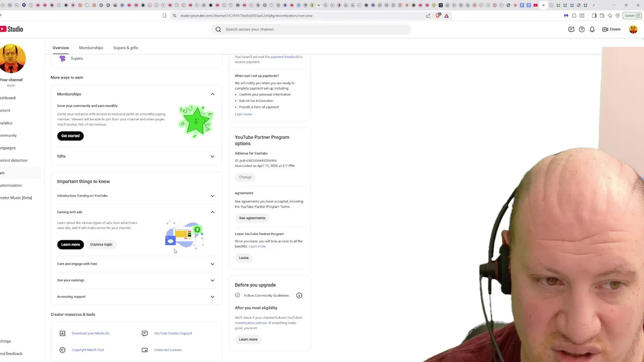Click the Brave Rewards triangle icon
The width and height of the screenshot is (644, 362).
tap(446, 16)
